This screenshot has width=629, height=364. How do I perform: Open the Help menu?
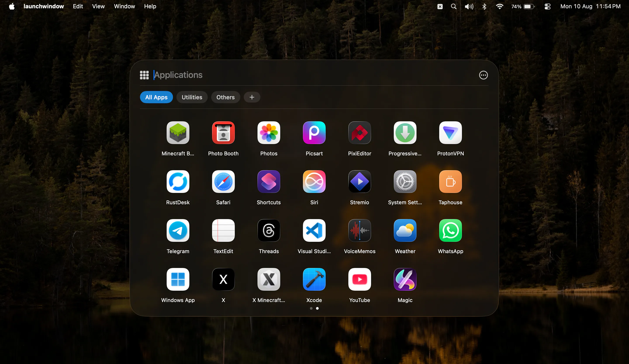coord(150,6)
